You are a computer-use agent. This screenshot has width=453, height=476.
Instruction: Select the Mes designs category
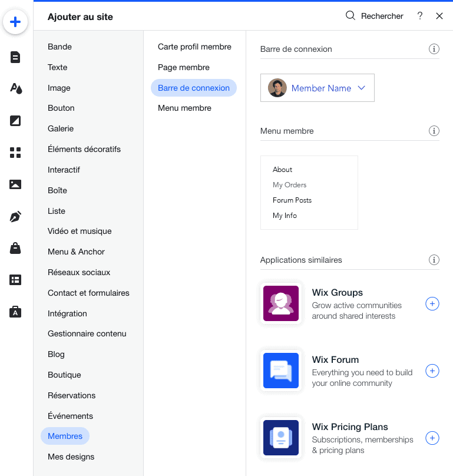tap(71, 457)
